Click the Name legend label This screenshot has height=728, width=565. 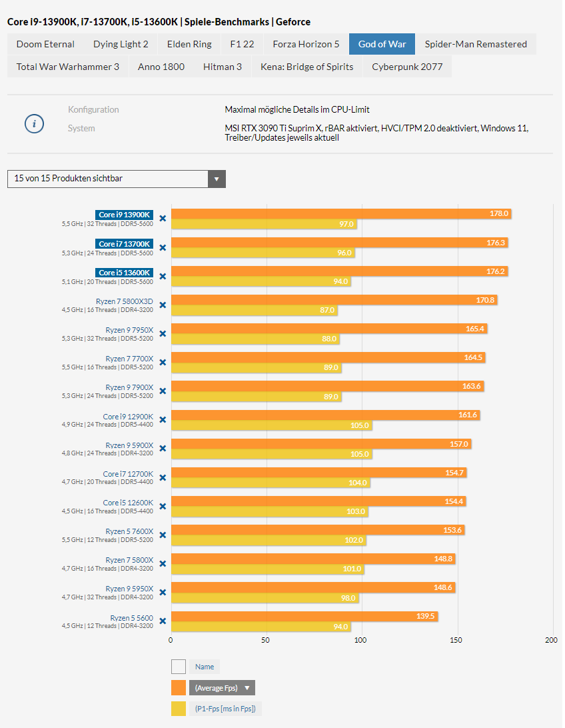tap(205, 667)
